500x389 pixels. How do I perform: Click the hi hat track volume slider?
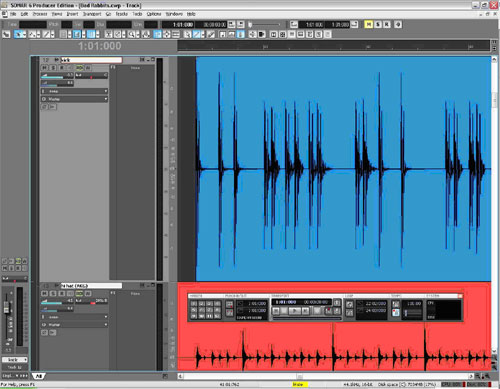[x=57, y=301]
